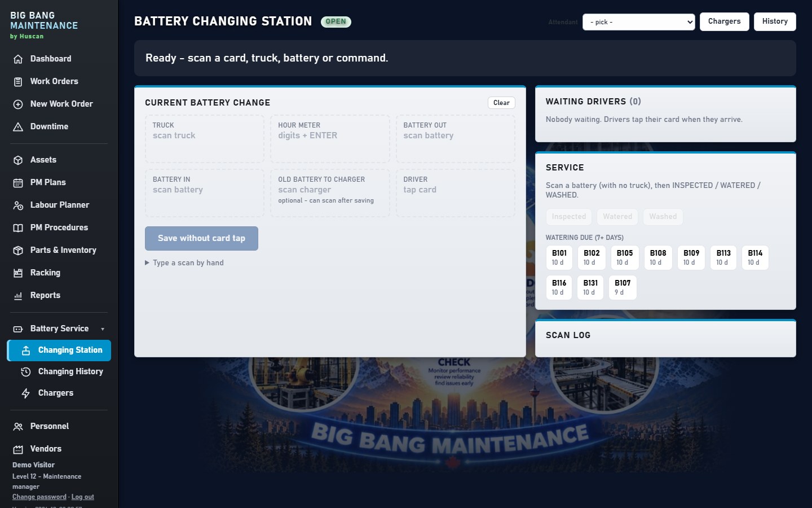Click the New Work Order plus icon
Viewport: 812px width, 508px height.
tap(18, 104)
